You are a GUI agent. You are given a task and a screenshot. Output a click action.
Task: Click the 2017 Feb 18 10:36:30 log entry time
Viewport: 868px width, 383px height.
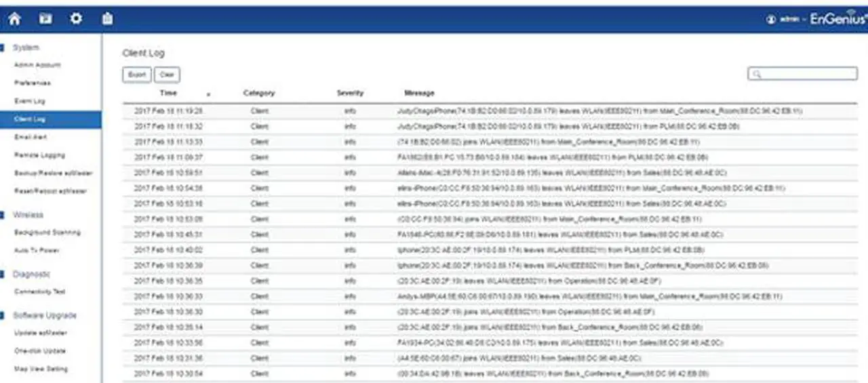click(x=168, y=312)
